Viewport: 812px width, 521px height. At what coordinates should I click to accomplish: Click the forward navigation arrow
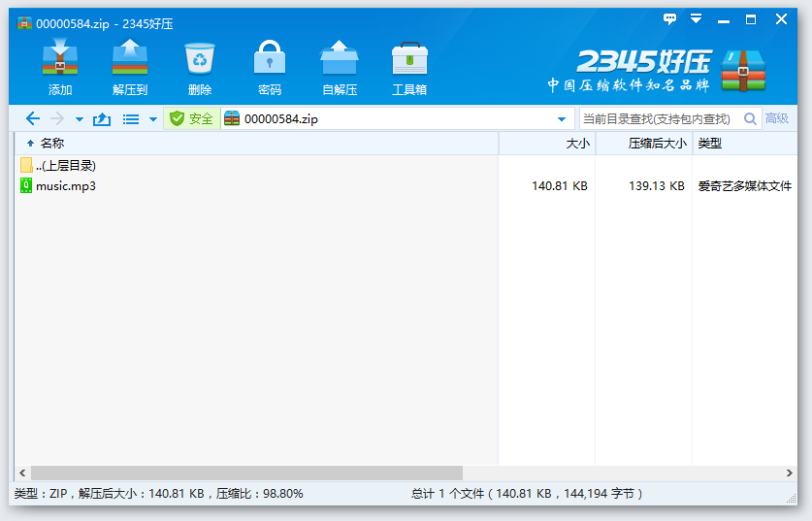(57, 118)
